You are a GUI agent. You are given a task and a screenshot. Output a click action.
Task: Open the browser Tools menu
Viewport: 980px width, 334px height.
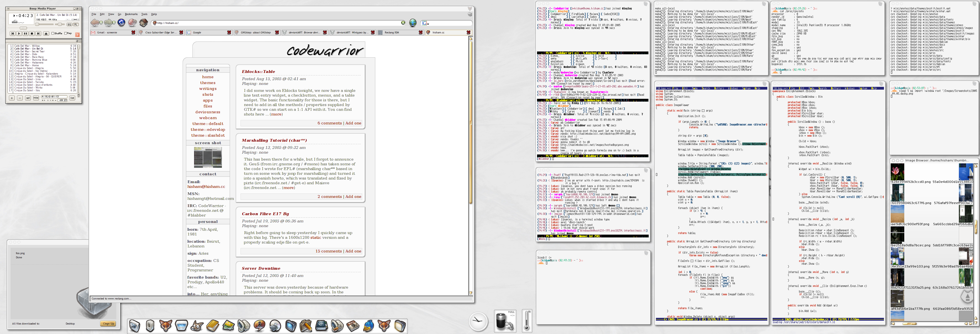coord(144,14)
